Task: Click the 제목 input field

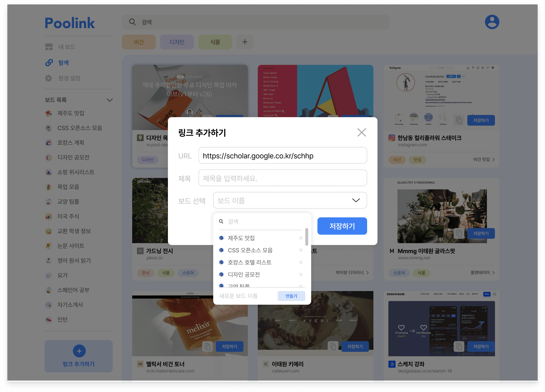Action: [283, 178]
